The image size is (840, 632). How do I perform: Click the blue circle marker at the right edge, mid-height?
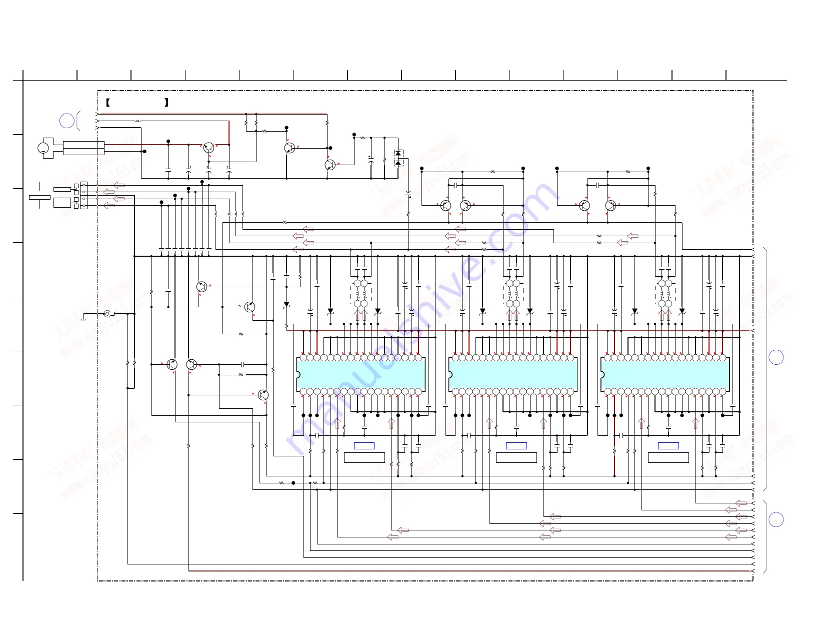(776, 357)
